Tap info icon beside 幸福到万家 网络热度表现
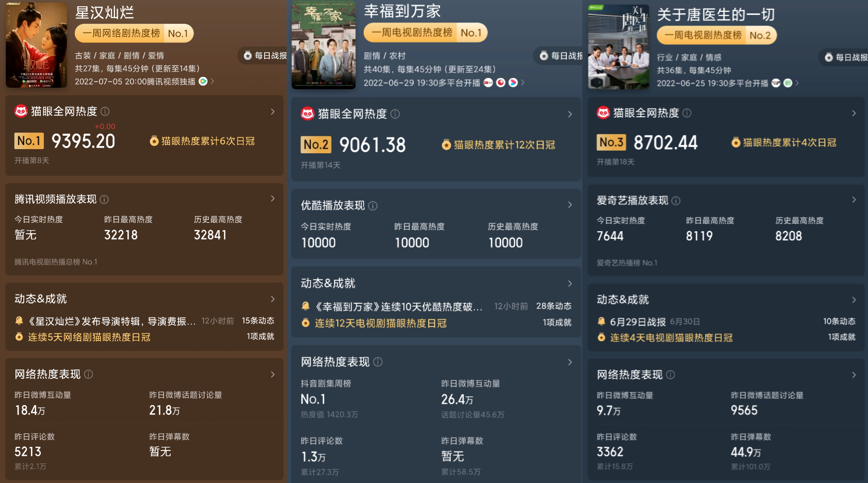The width and height of the screenshot is (868, 483). 378,362
